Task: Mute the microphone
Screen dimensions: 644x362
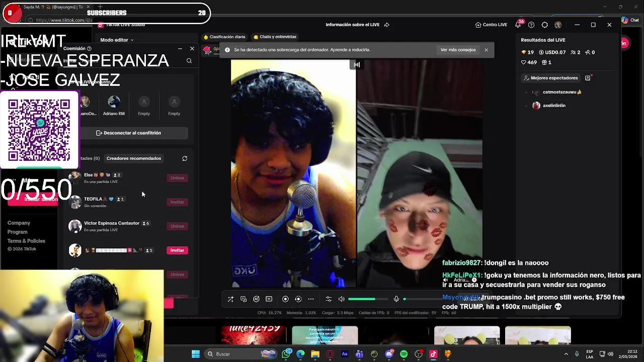Action: pyautogui.click(x=396, y=299)
